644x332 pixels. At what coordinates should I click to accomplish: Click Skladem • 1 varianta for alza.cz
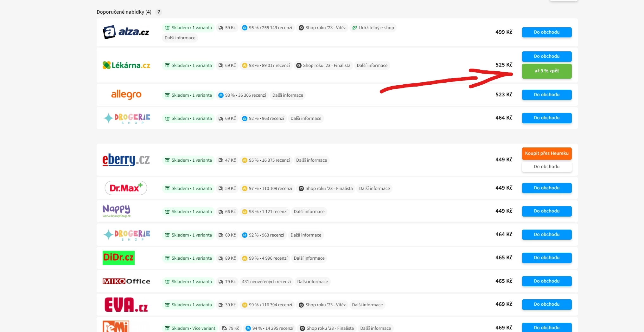[188, 28]
